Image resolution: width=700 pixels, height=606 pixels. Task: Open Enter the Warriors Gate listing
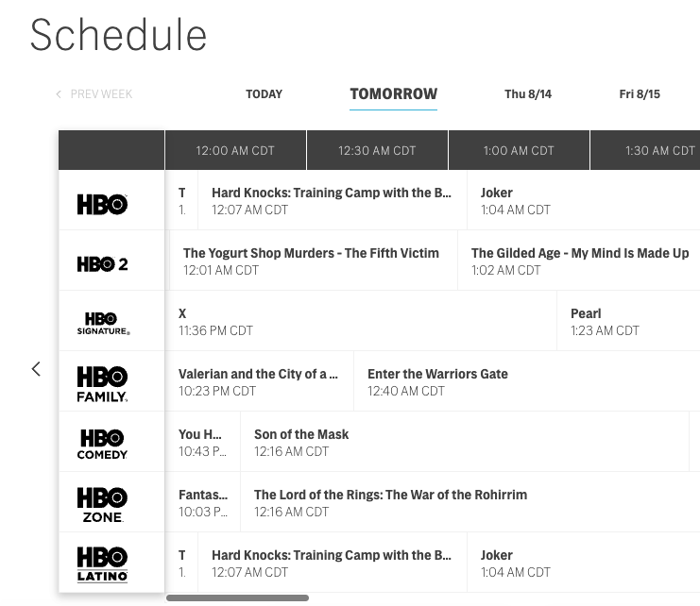click(x=527, y=381)
